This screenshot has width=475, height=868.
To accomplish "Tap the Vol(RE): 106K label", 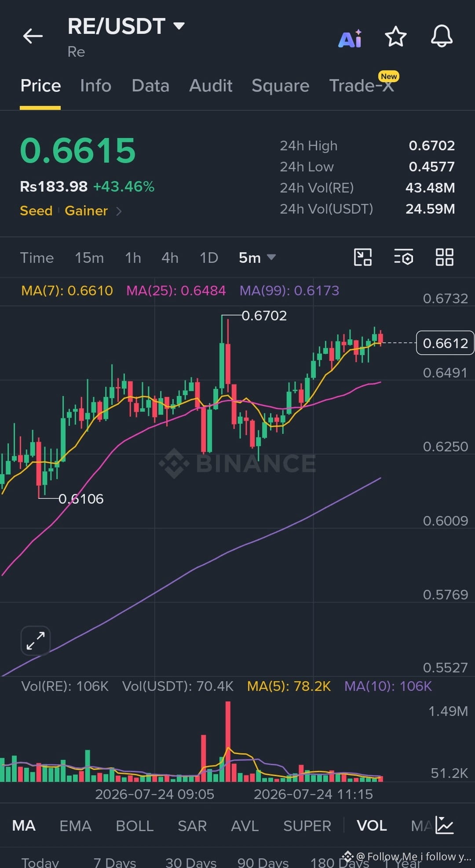I will tap(65, 686).
